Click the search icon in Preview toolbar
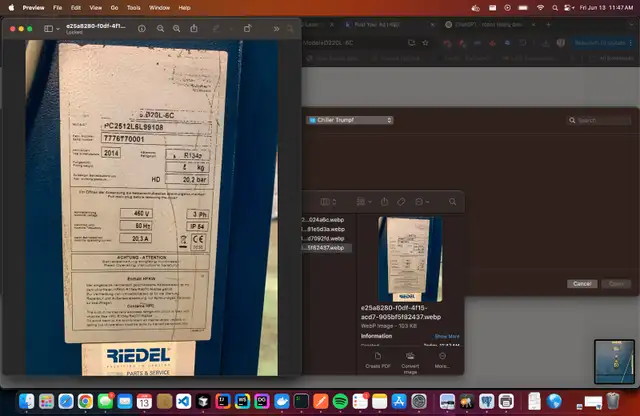The image size is (640, 416). tap(290, 29)
